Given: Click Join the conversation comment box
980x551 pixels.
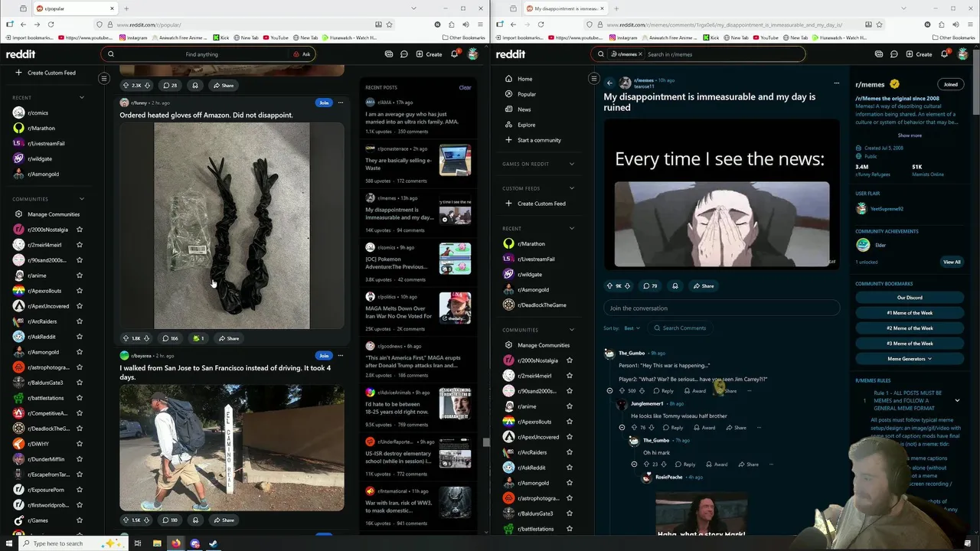Looking at the screenshot, I should (721, 308).
